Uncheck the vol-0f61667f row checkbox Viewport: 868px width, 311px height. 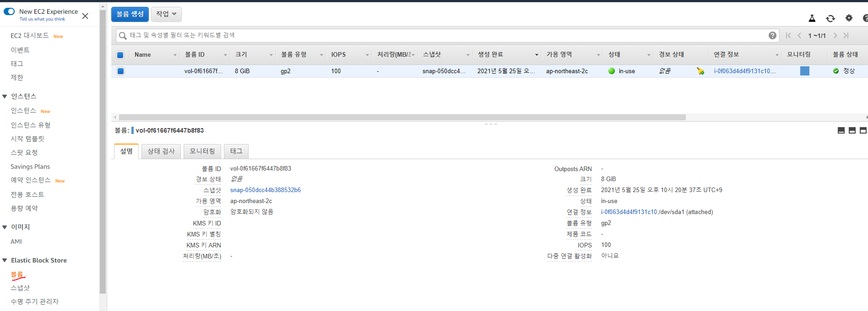[120, 71]
